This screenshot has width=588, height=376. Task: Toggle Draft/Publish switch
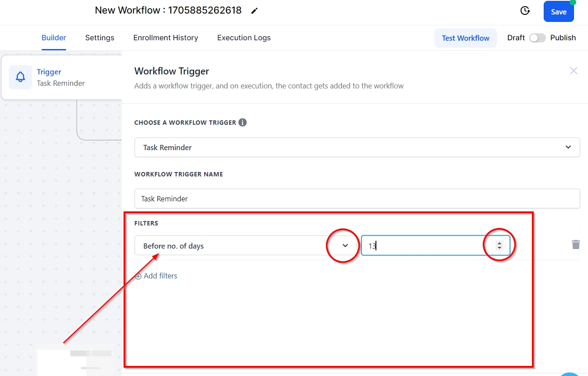(x=538, y=38)
